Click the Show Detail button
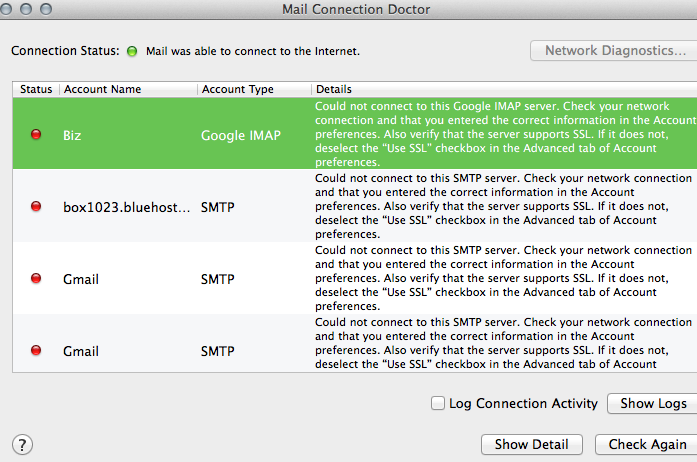Image resolution: width=697 pixels, height=462 pixels. [x=531, y=444]
